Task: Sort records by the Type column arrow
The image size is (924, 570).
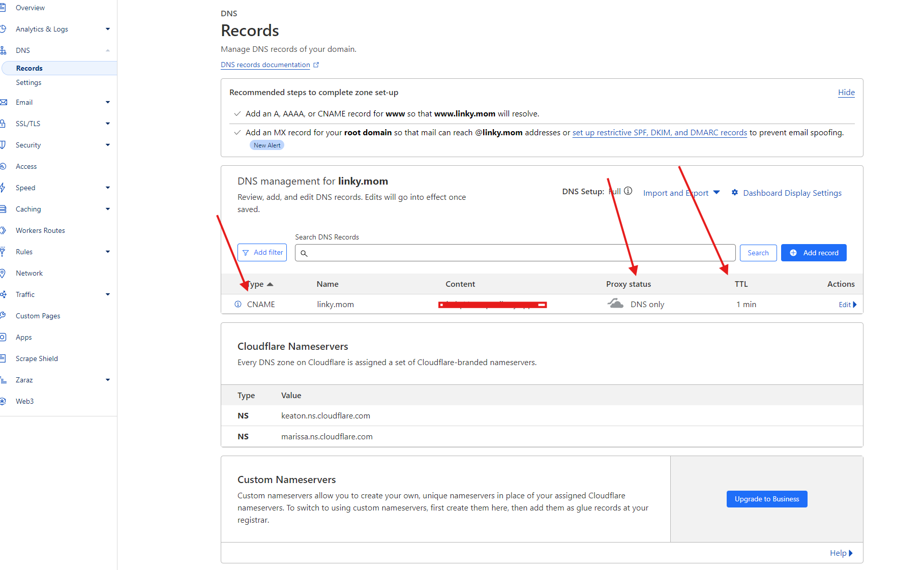Action: [x=270, y=284]
